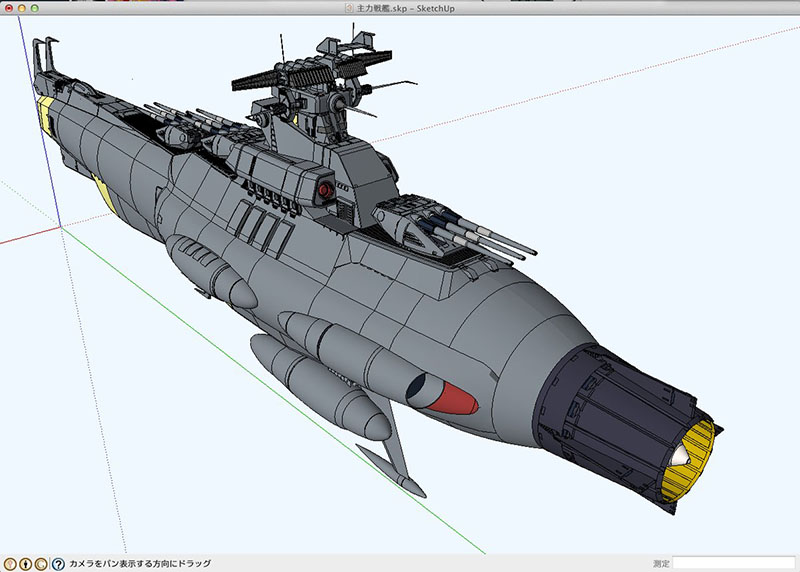The height and width of the screenshot is (572, 800).
Task: Close the SketchUp window with red button
Action: point(9,8)
